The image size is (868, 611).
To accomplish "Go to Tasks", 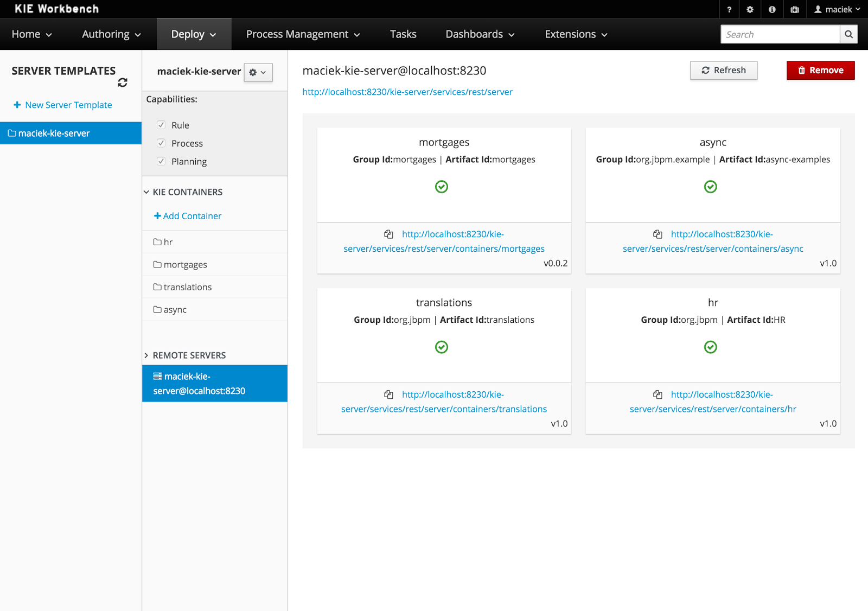I will 403,34.
